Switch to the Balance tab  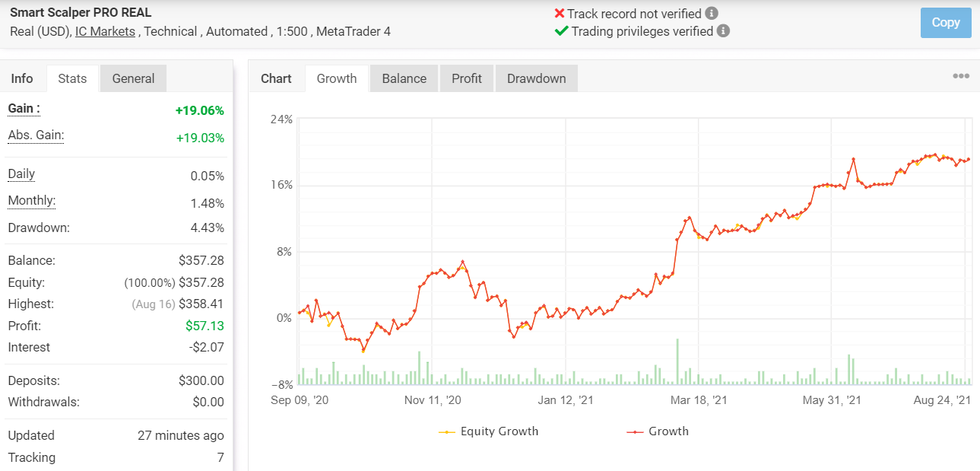(403, 78)
